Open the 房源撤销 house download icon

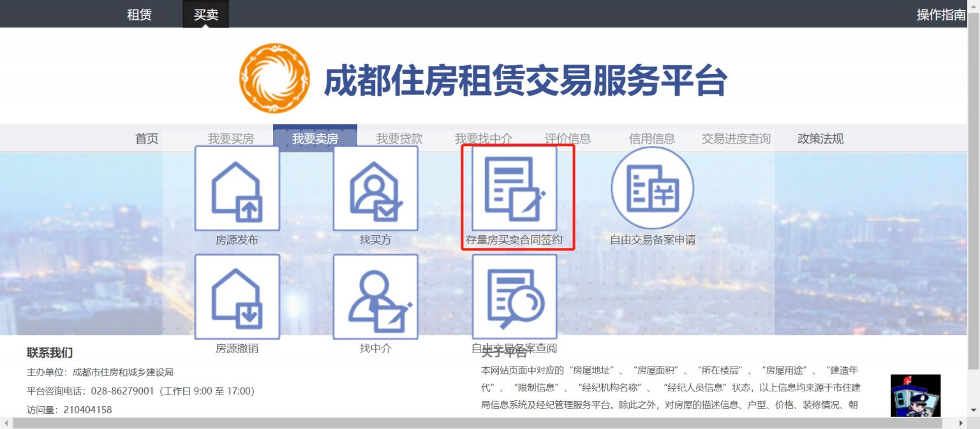(237, 297)
